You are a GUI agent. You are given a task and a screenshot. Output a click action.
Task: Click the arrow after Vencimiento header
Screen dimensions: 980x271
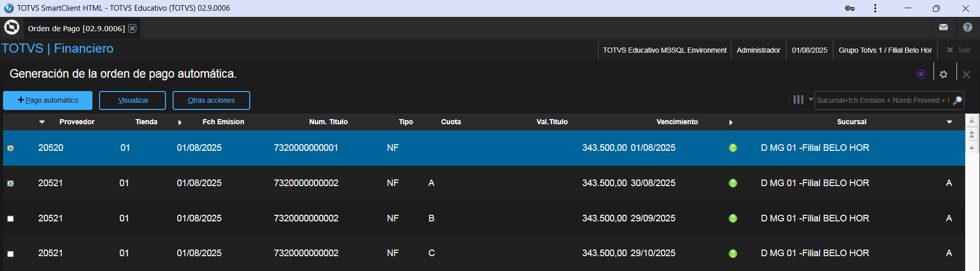click(731, 122)
